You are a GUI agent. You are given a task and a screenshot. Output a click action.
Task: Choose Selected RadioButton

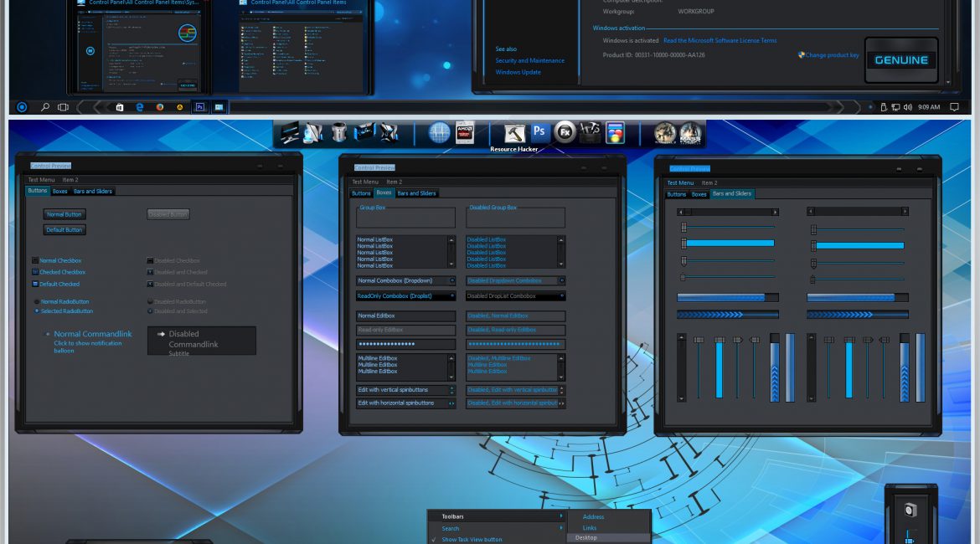tap(37, 311)
